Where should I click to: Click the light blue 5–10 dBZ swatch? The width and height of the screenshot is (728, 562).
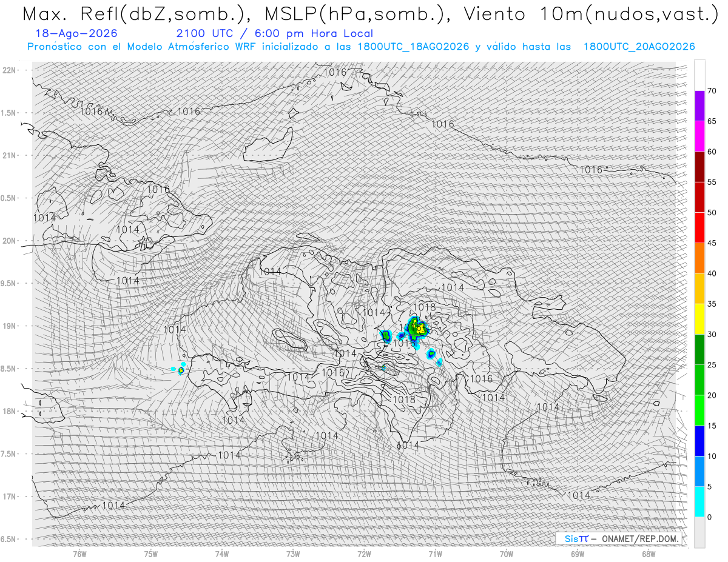tap(699, 471)
